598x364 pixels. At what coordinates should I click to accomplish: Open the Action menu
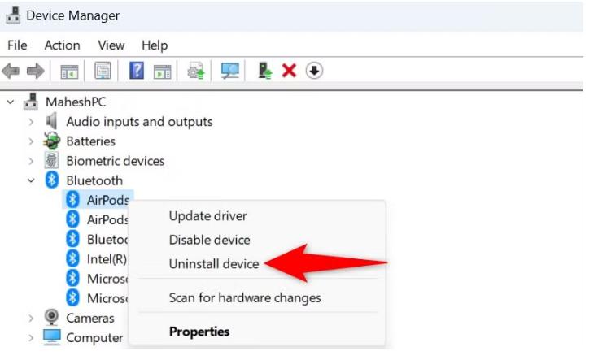[62, 45]
